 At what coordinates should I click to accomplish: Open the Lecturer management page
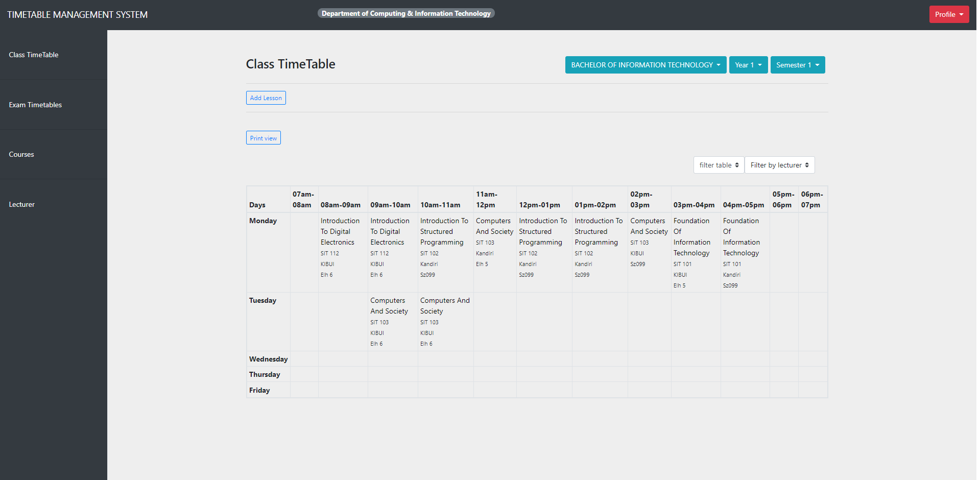(21, 204)
